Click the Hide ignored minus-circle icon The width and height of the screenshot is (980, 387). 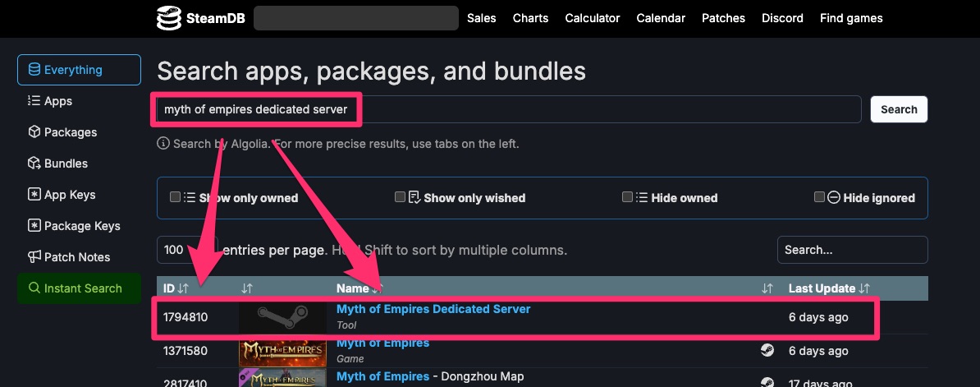(834, 197)
